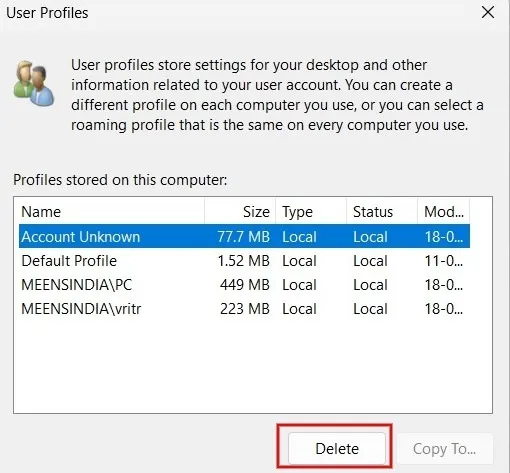Sort profiles by Size column header
This screenshot has height=473, width=510.
tap(240, 212)
